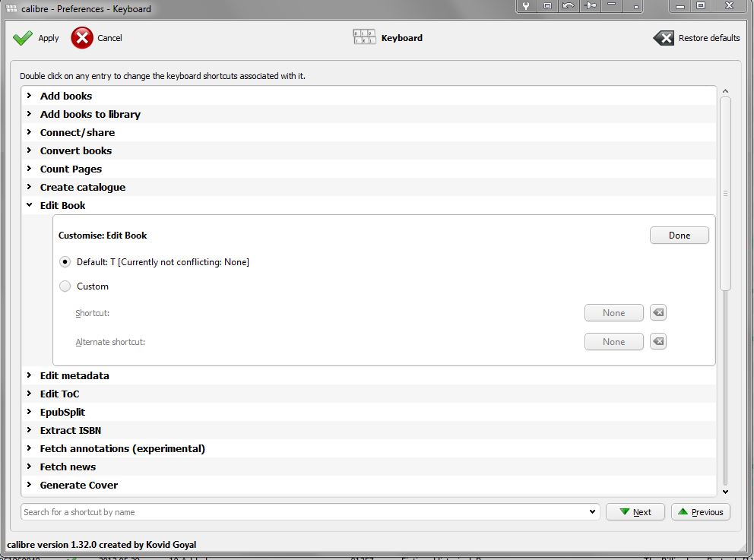Expand the Fetch annotations (experimental) arrow

(30, 448)
